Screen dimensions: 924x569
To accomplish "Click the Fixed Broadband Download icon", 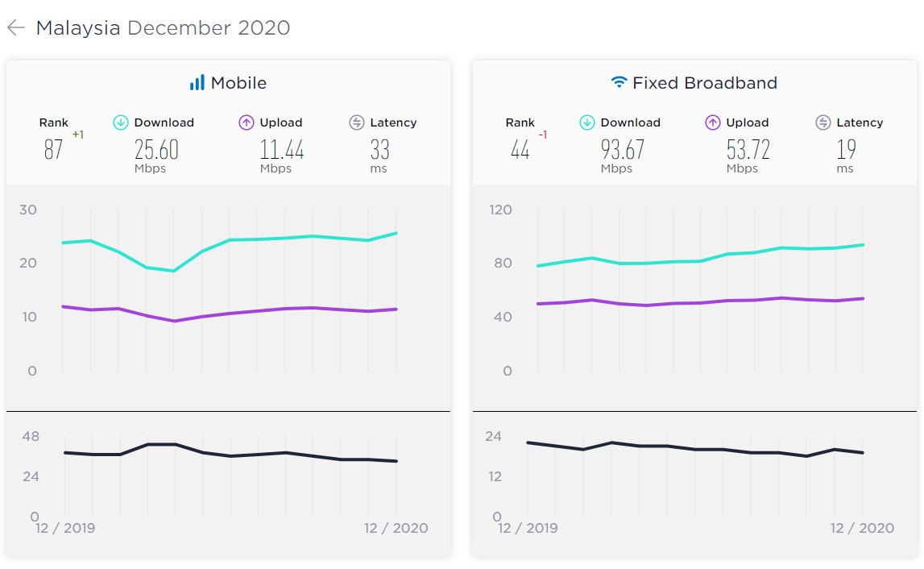I will pyautogui.click(x=587, y=123).
